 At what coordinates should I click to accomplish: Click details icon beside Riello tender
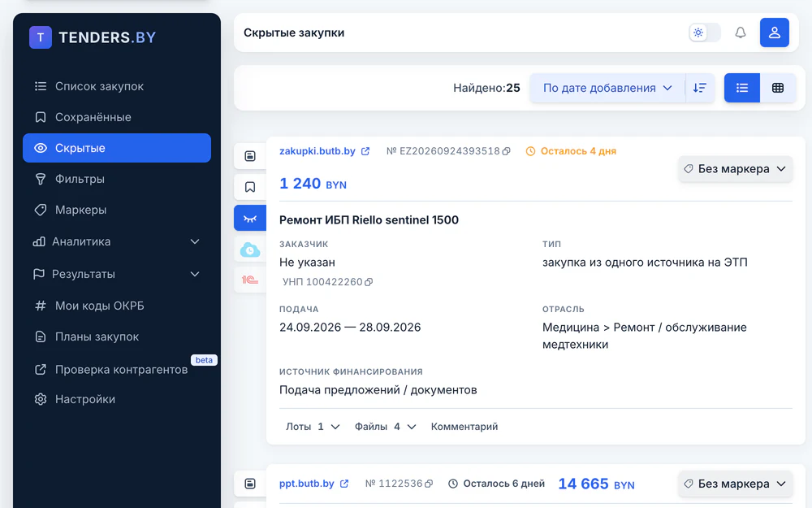[x=250, y=156]
